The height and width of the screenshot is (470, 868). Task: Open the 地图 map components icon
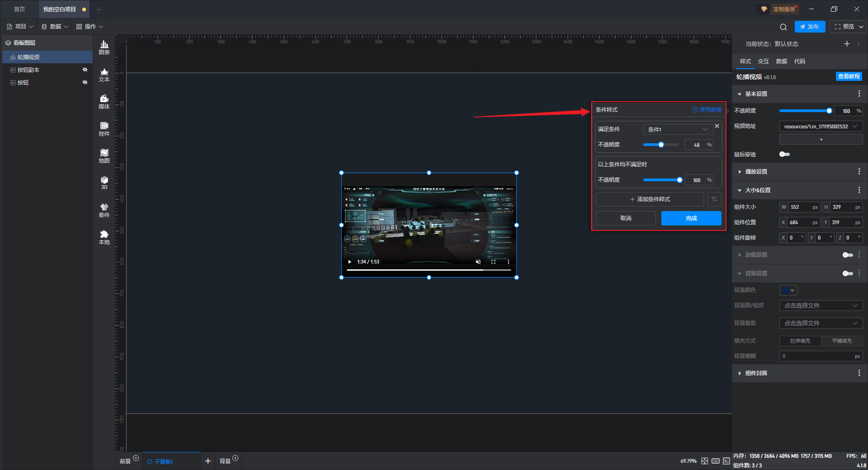click(104, 156)
